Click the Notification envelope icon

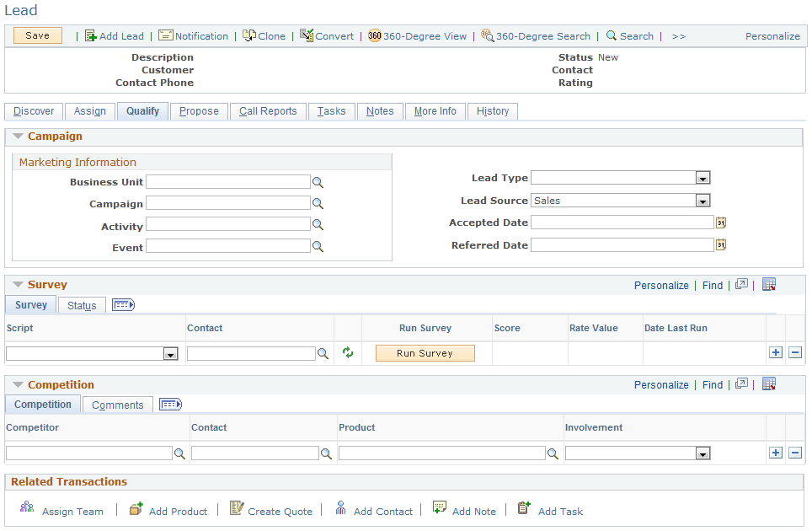(166, 35)
